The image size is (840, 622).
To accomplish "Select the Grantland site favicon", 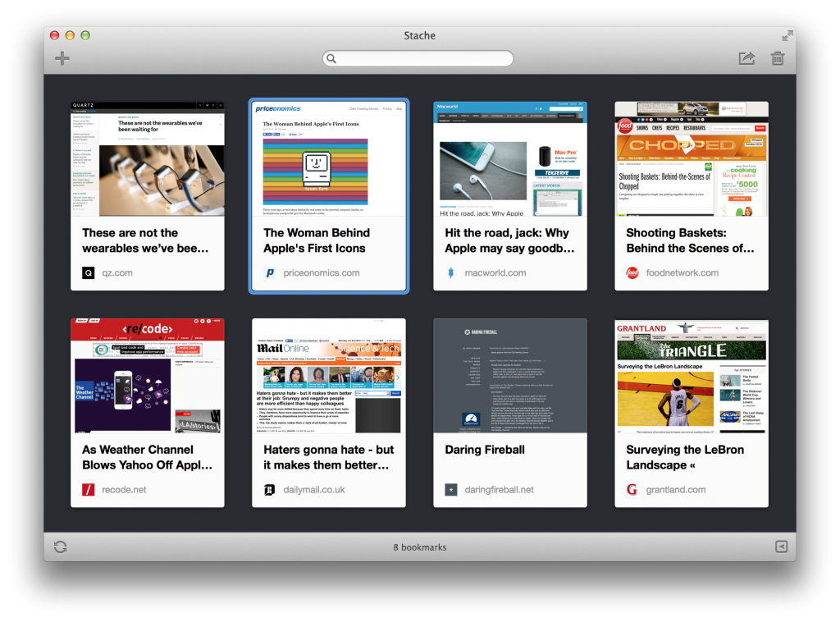I will tap(631, 490).
